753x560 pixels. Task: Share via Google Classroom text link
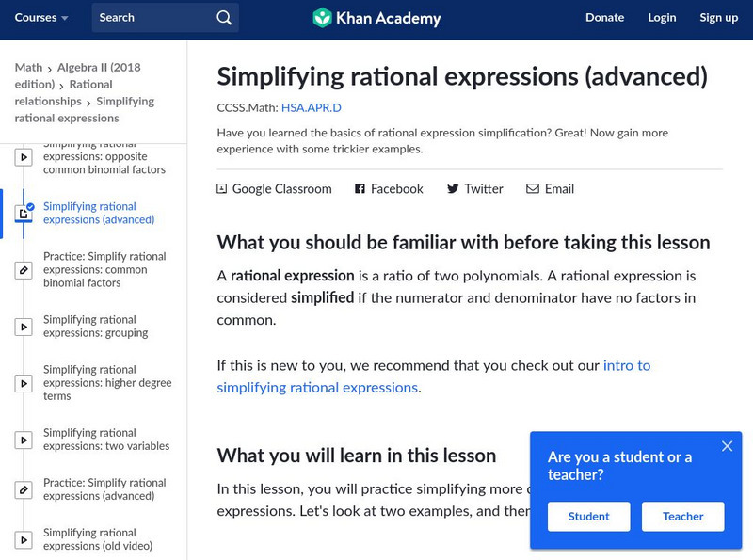(281, 189)
